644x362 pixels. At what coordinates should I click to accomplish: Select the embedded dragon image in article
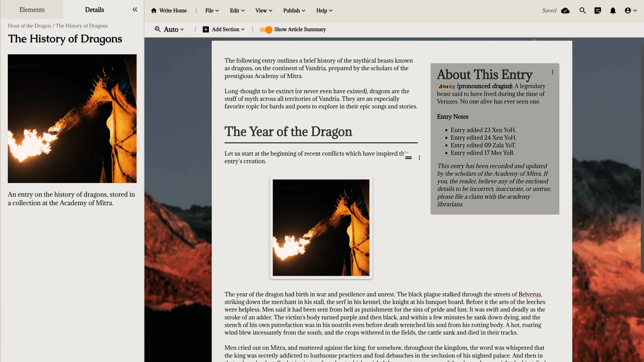point(321,228)
